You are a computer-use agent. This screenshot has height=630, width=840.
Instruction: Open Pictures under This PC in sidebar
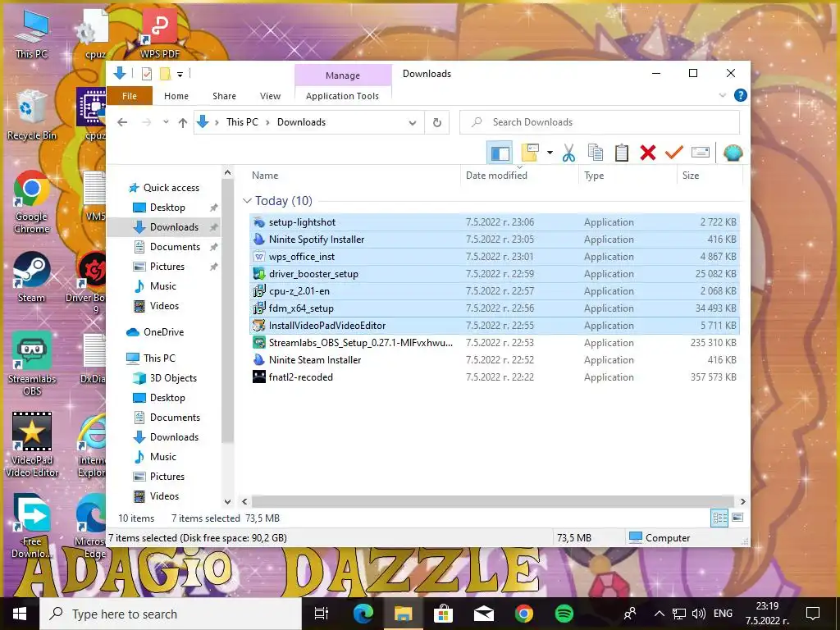(x=167, y=477)
